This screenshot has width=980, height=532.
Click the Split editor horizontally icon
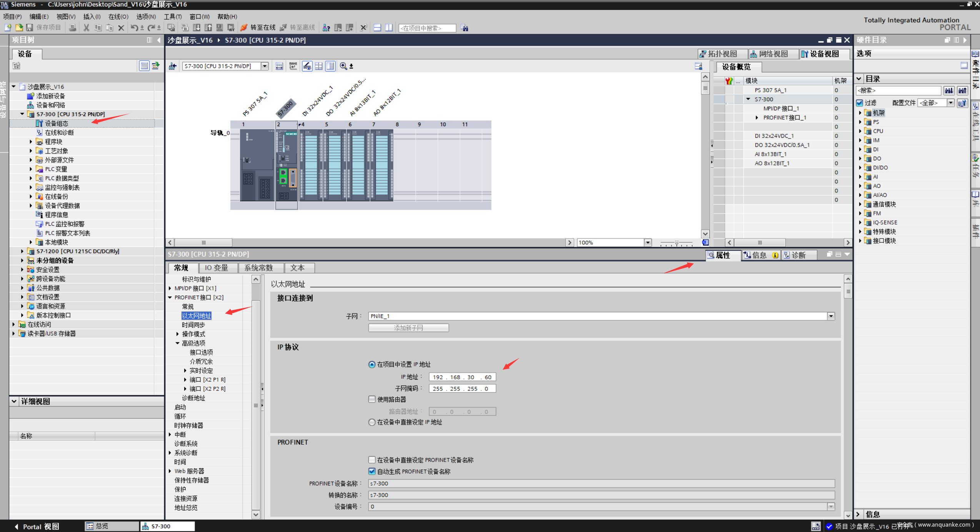click(377, 28)
